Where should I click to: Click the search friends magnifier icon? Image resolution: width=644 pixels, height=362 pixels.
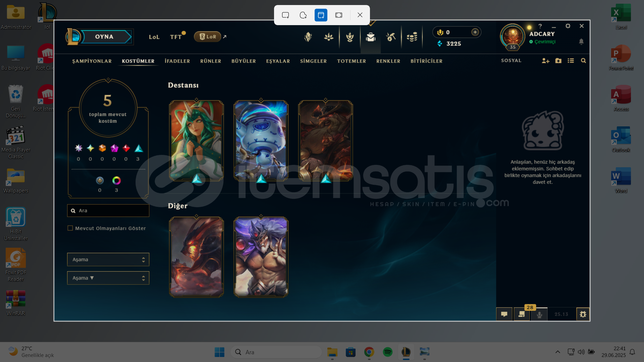coord(583,61)
